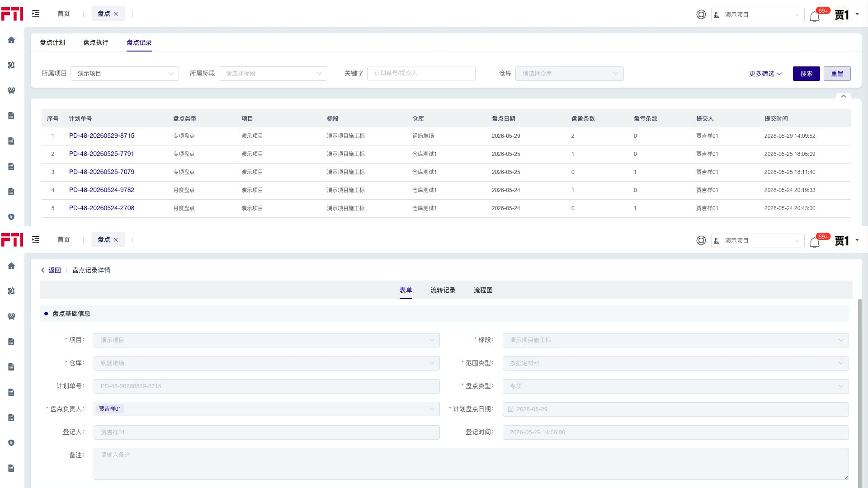The height and width of the screenshot is (488, 868).
Task: Switch to the 流程图 tab
Action: point(483,290)
